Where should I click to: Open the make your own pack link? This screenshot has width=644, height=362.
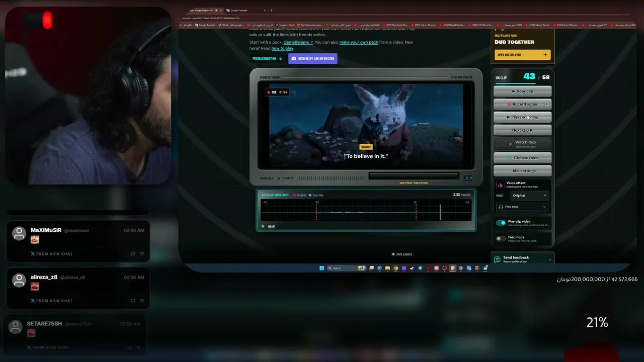(359, 42)
